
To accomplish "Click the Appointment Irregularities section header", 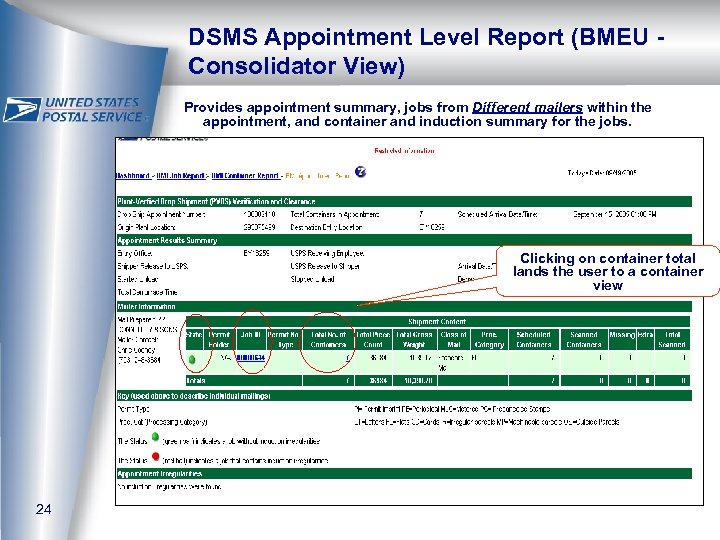I will click(x=404, y=473).
